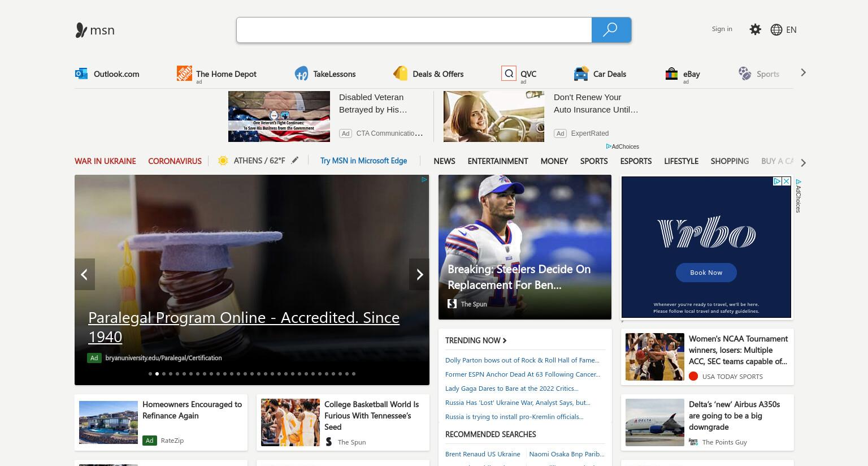Viewport: 868px width, 466px height.
Task: Click the QVC icon
Action: pyautogui.click(x=509, y=74)
